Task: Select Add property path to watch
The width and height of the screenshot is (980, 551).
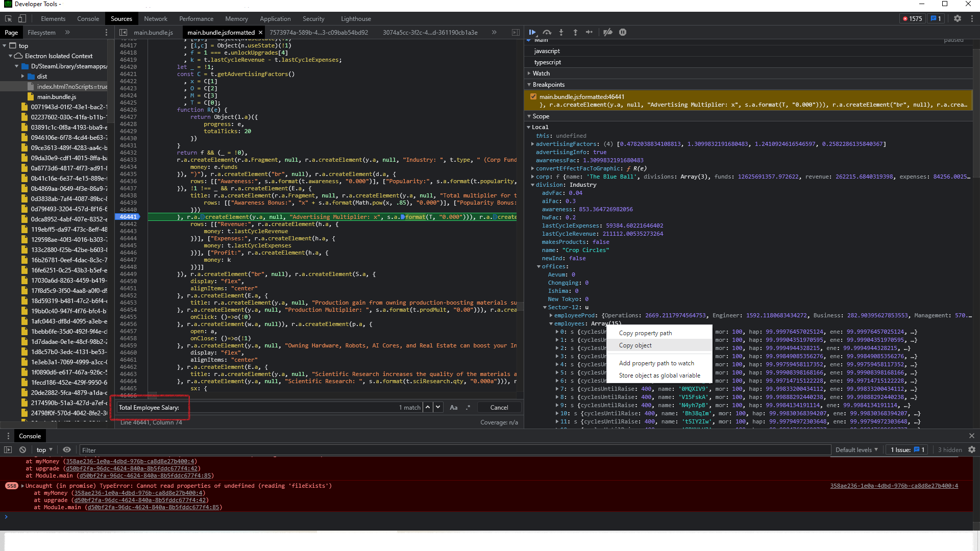Action: pos(659,363)
